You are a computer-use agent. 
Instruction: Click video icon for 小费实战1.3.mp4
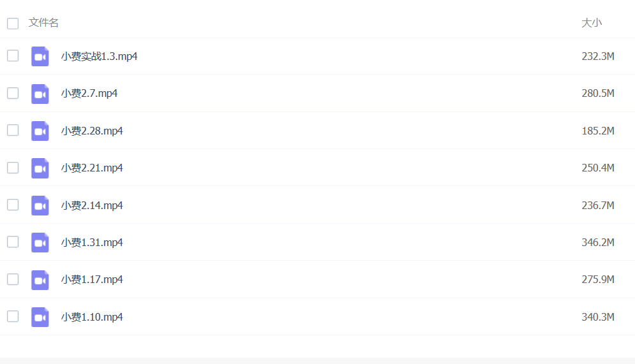(x=40, y=56)
